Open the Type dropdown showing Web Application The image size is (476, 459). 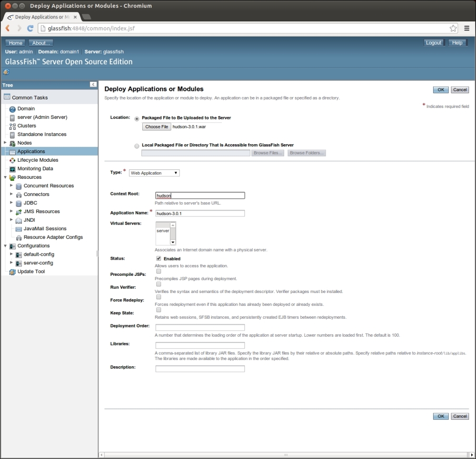pos(154,173)
